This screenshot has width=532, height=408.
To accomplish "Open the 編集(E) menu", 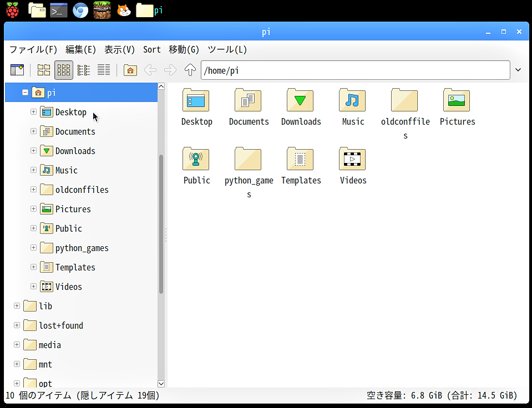I will [x=81, y=49].
